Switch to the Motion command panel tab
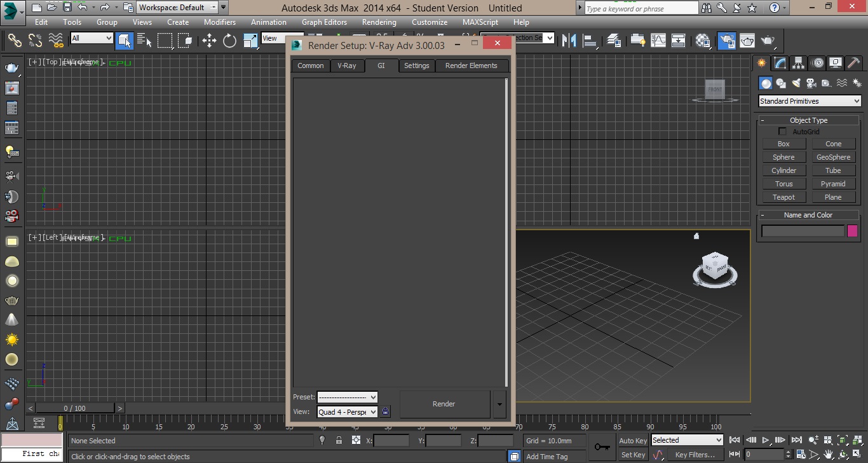 click(x=818, y=63)
